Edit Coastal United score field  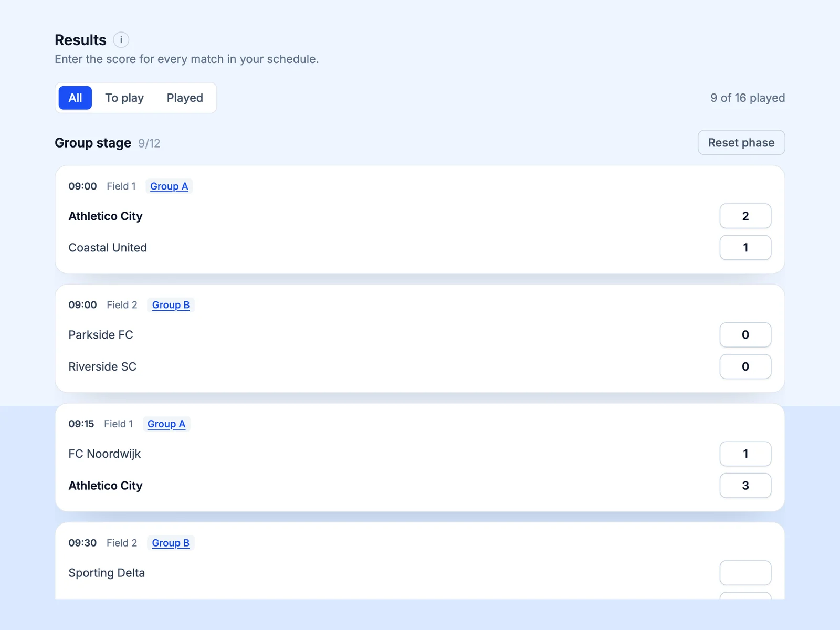pos(745,248)
